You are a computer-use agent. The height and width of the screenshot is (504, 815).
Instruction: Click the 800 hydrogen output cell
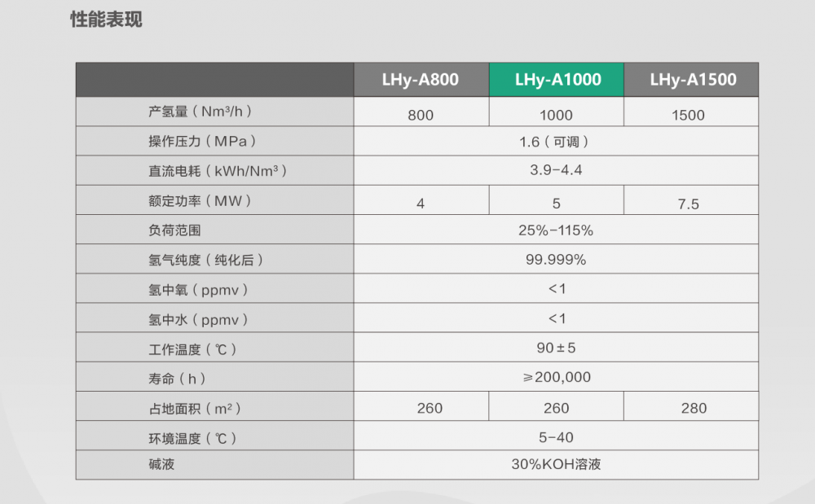pyautogui.click(x=421, y=116)
